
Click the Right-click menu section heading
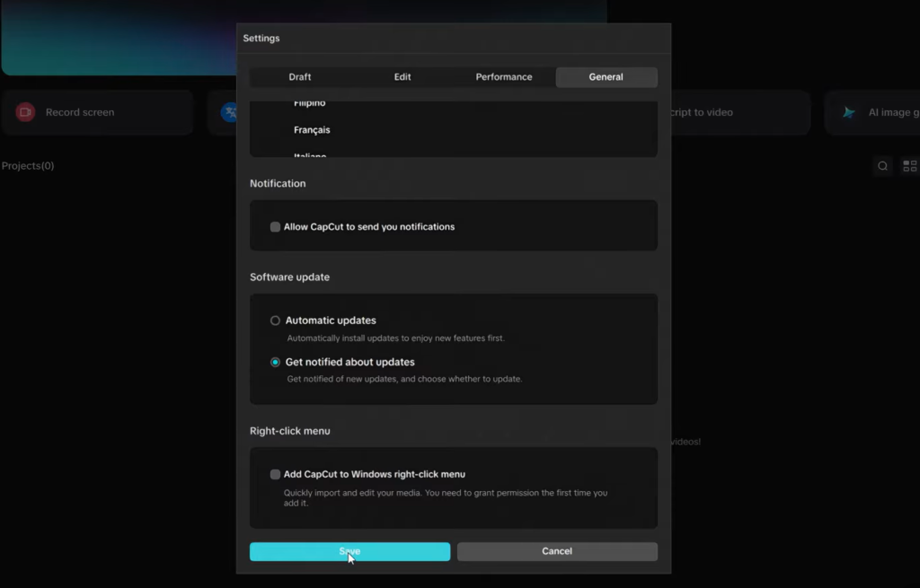tap(290, 431)
